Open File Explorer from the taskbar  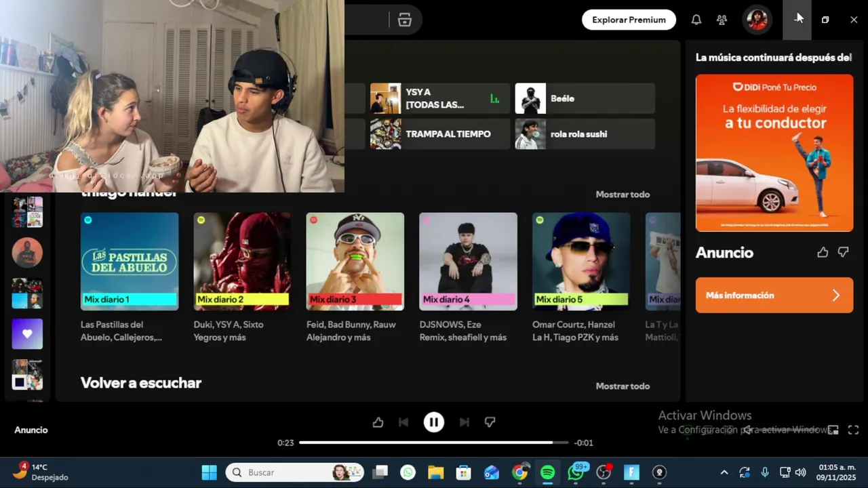435,472
